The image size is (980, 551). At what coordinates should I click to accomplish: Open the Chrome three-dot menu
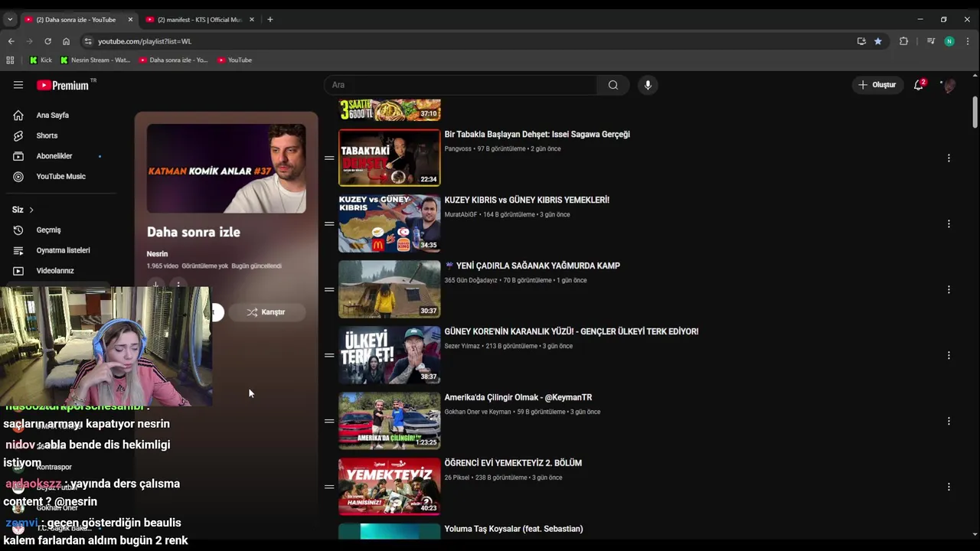point(969,41)
